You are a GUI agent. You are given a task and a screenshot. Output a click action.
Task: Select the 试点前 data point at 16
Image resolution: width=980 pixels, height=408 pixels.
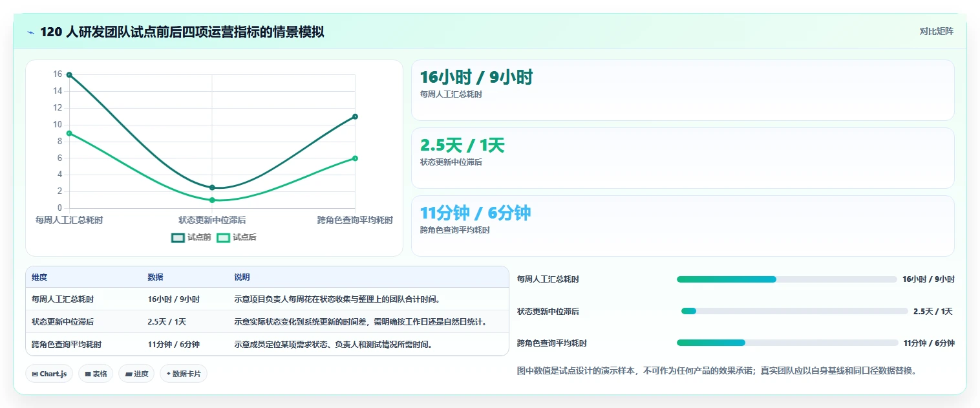pyautogui.click(x=69, y=75)
